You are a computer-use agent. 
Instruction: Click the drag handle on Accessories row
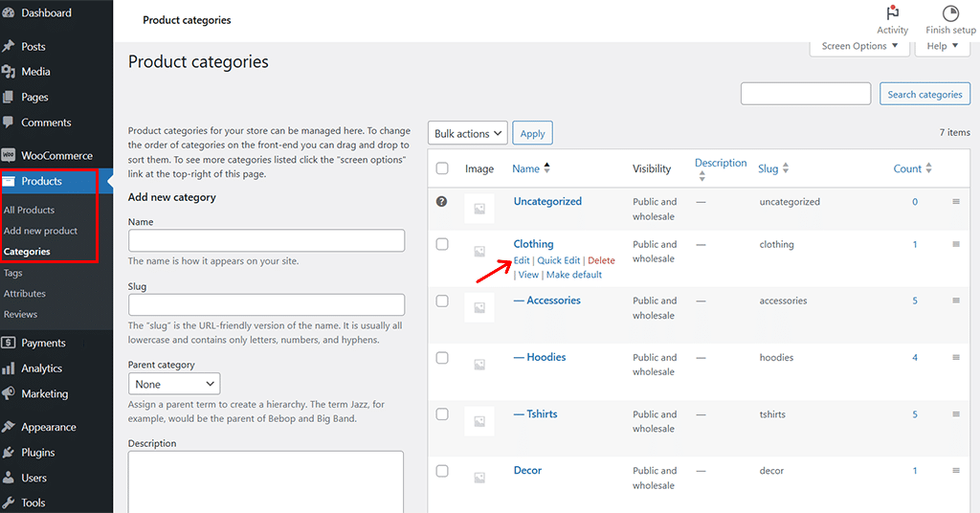pos(956,301)
